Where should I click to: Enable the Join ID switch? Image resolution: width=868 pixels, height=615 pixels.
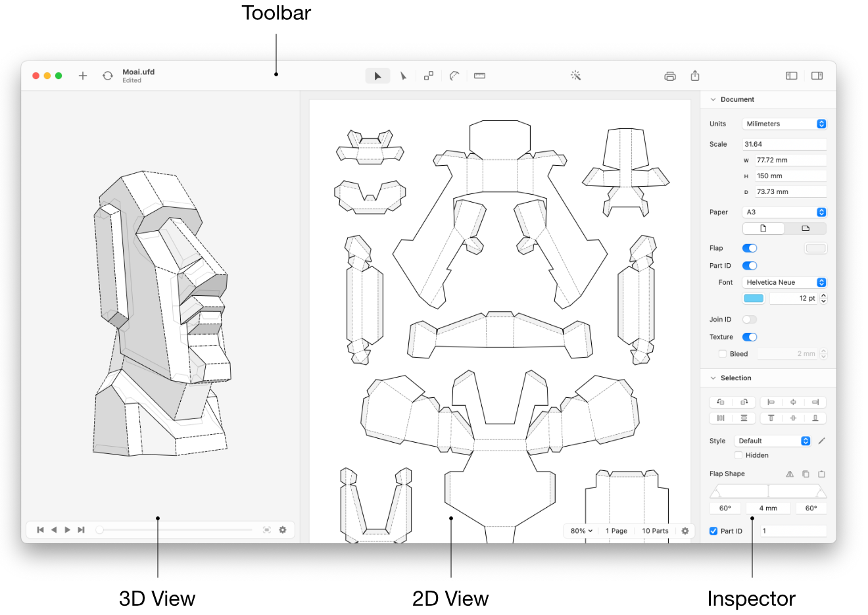tap(750, 320)
